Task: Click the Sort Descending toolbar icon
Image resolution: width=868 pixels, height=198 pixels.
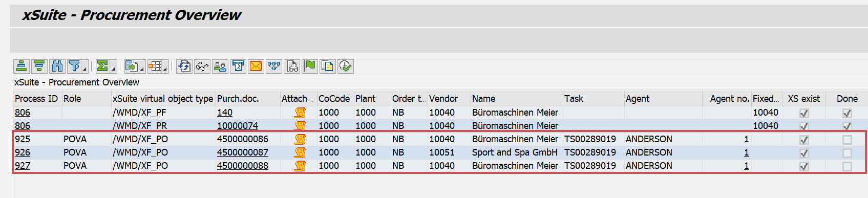Action: (39, 66)
